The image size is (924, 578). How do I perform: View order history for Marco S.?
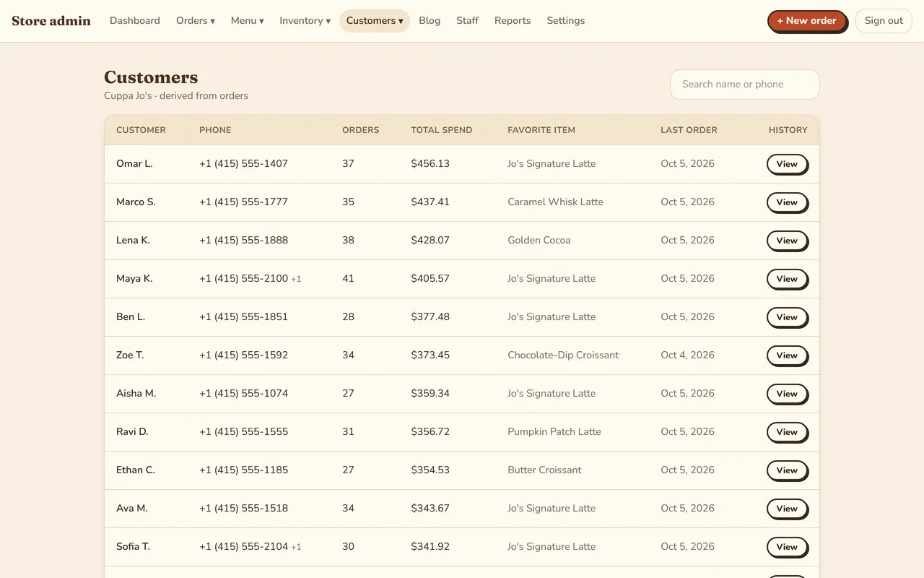coord(787,202)
